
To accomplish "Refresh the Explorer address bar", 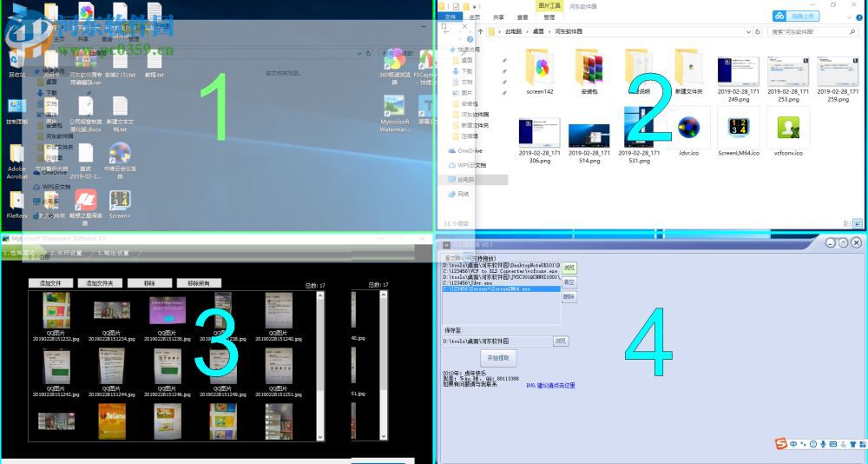I will (x=758, y=31).
